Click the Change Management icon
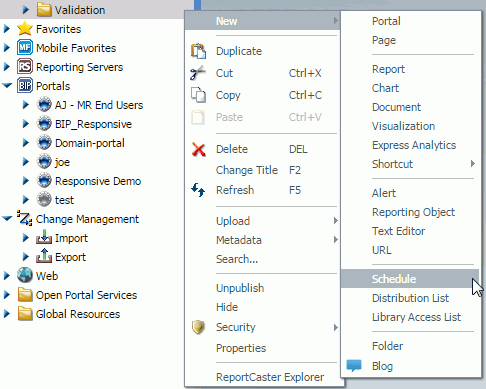The width and height of the screenshot is (486, 389). pos(24,219)
